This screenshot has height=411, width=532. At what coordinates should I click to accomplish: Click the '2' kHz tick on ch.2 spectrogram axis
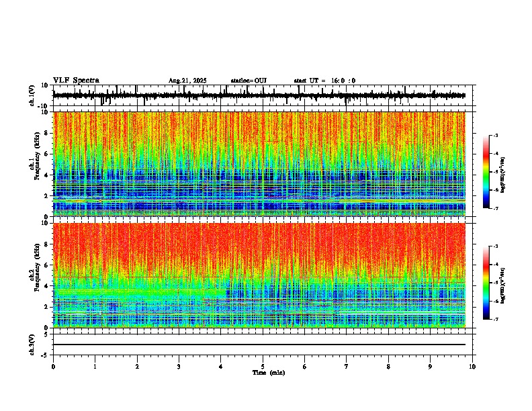click(x=47, y=307)
